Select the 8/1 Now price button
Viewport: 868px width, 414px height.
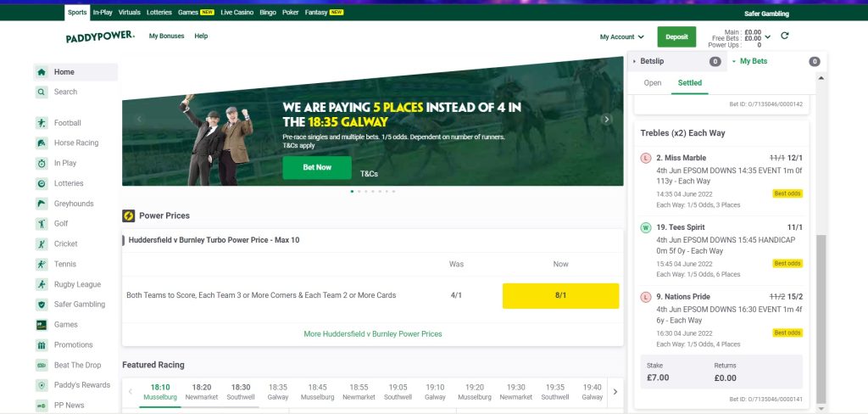pyautogui.click(x=560, y=295)
